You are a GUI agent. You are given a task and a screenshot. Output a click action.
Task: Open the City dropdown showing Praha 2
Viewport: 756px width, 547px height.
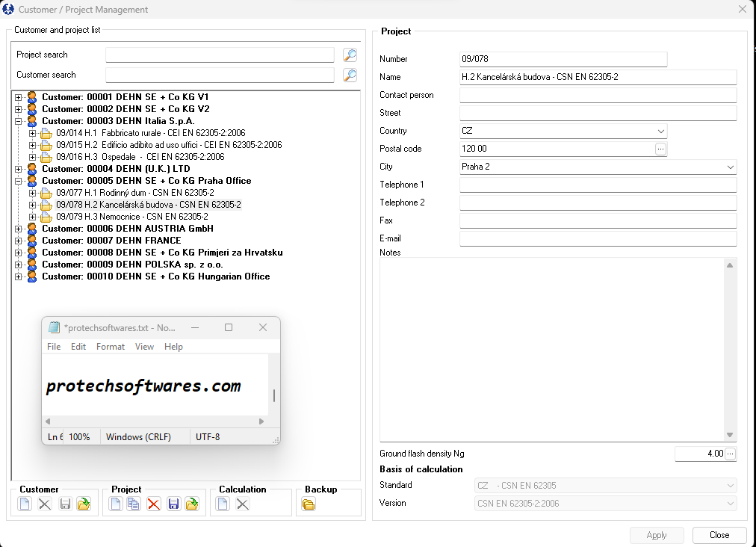(731, 167)
